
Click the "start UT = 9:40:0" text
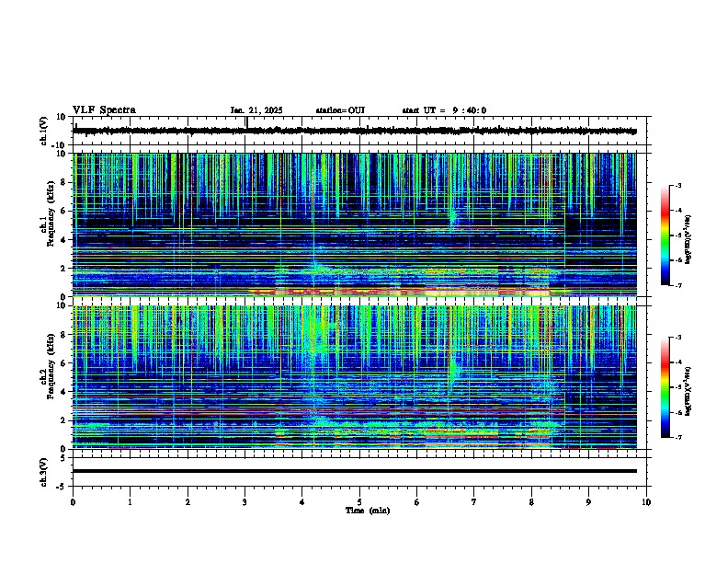(x=444, y=110)
